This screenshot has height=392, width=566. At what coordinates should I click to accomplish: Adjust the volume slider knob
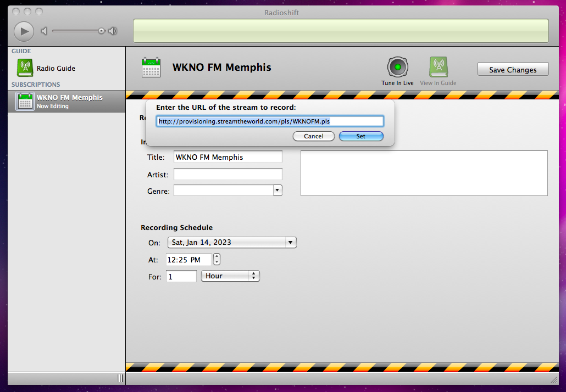tap(102, 31)
